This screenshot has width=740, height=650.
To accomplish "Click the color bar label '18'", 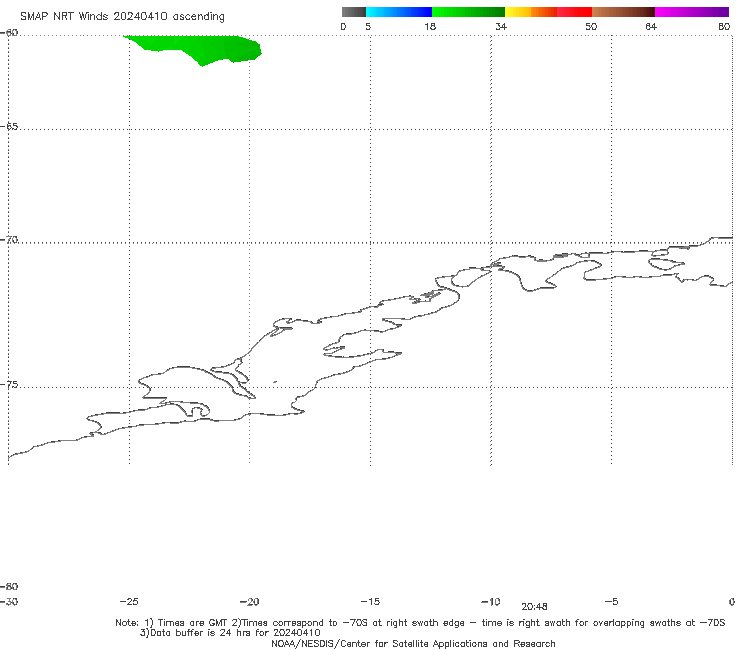I will 430,26.
